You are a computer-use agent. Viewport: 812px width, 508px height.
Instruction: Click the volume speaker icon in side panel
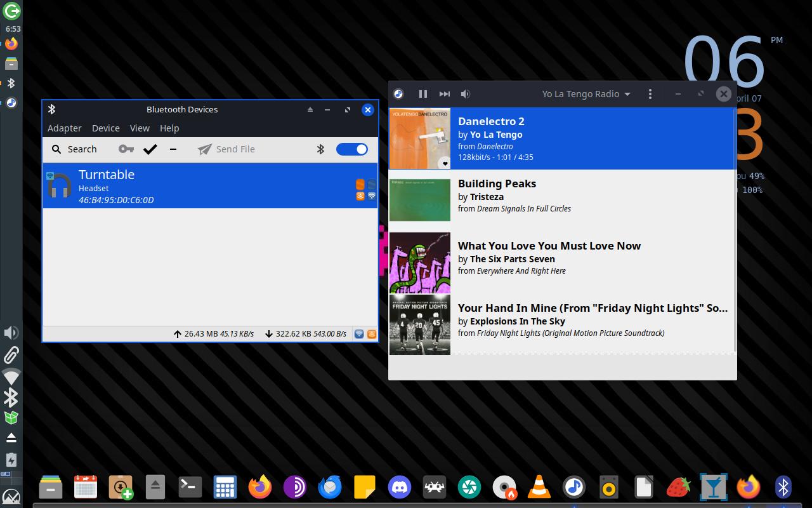(x=11, y=333)
